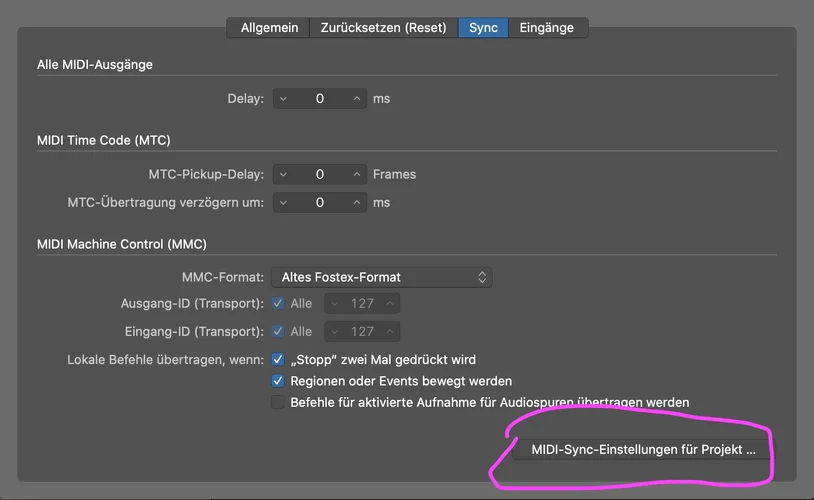The width and height of the screenshot is (814, 500).
Task: Toggle the Eingang-ID Alle checkbox
Action: point(279,331)
